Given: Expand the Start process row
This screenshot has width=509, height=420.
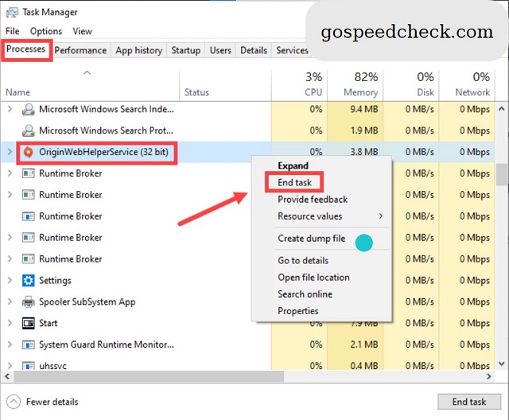Looking at the screenshot, I should pyautogui.click(x=10, y=323).
